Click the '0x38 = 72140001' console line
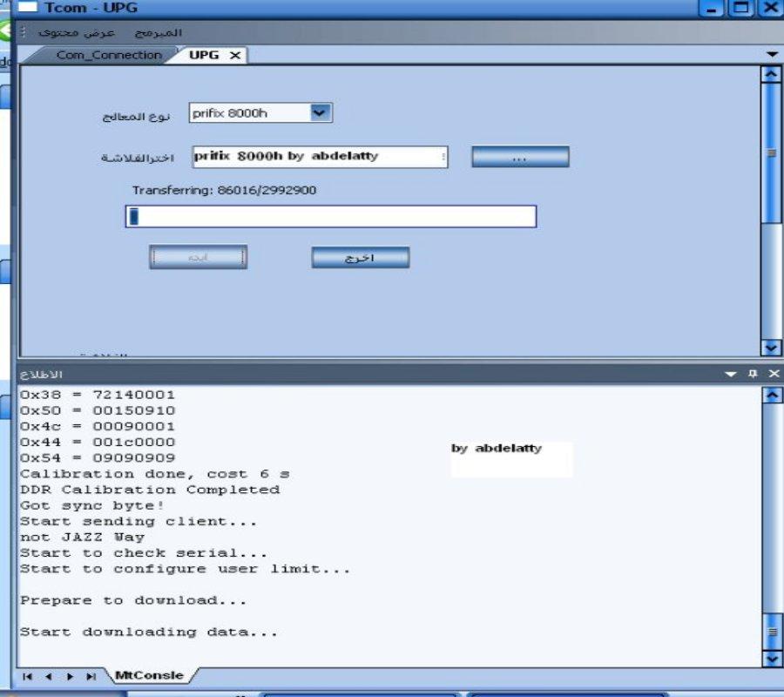 (x=98, y=395)
